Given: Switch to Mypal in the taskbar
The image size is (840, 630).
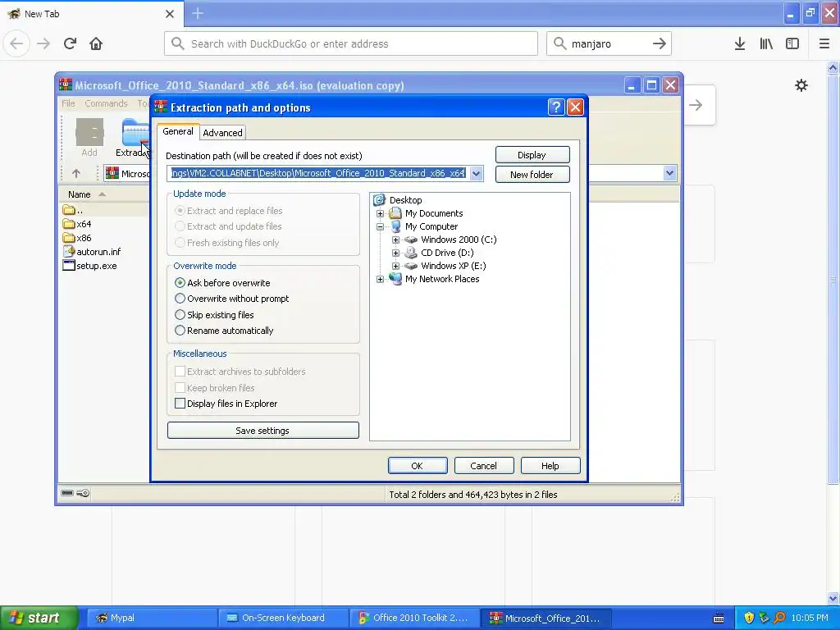Looking at the screenshot, I should pyautogui.click(x=151, y=618).
